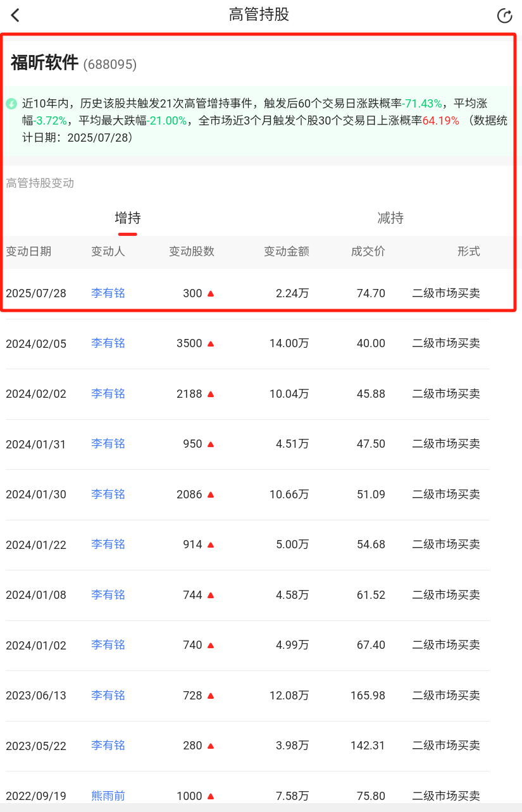
Task: Select the date 2024/01/31
Action: 36,444
